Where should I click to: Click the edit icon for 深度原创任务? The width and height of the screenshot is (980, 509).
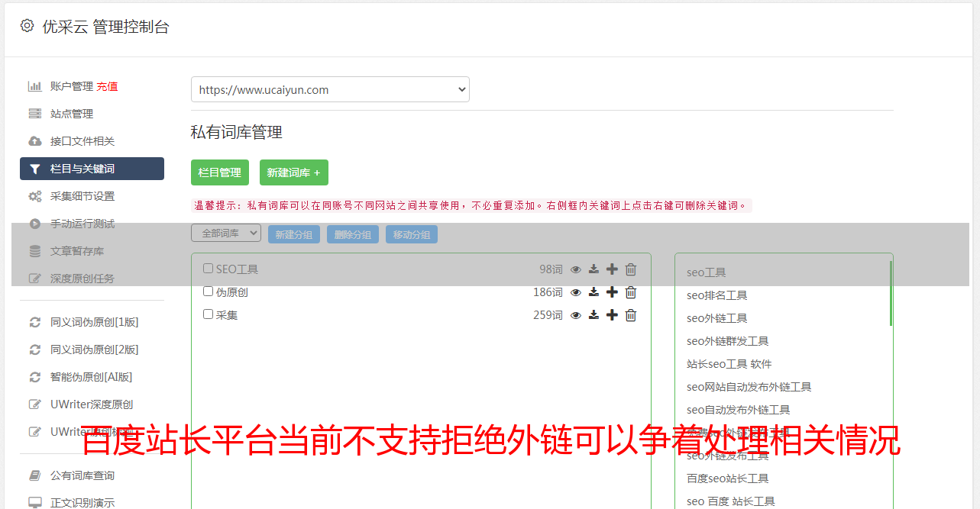[35, 279]
